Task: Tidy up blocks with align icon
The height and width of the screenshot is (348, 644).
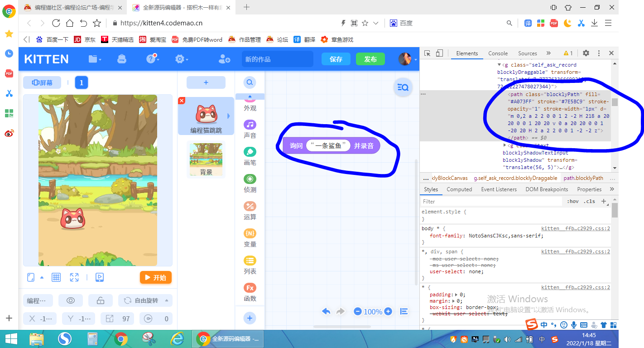Action: click(x=404, y=311)
